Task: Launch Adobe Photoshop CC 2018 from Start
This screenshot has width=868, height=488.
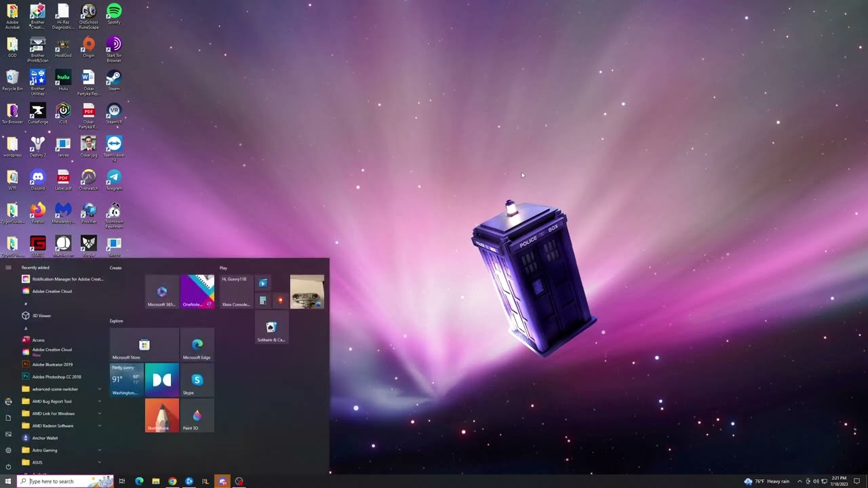Action: pos(62,377)
